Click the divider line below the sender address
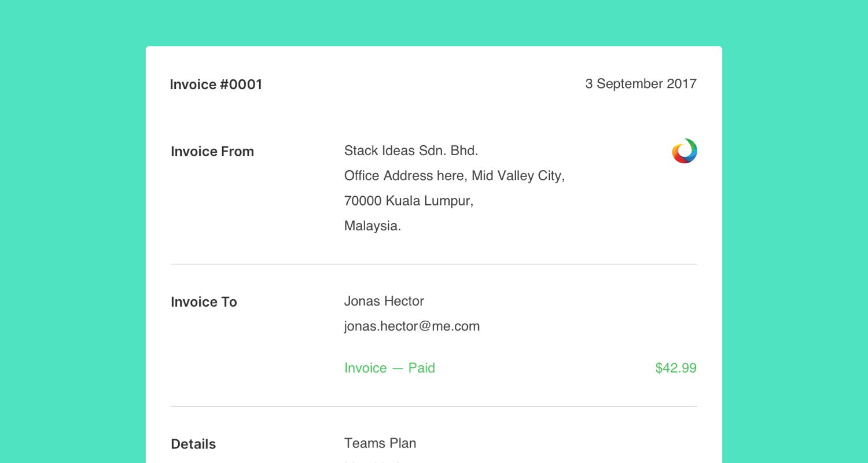This screenshot has height=463, width=868. point(434,264)
